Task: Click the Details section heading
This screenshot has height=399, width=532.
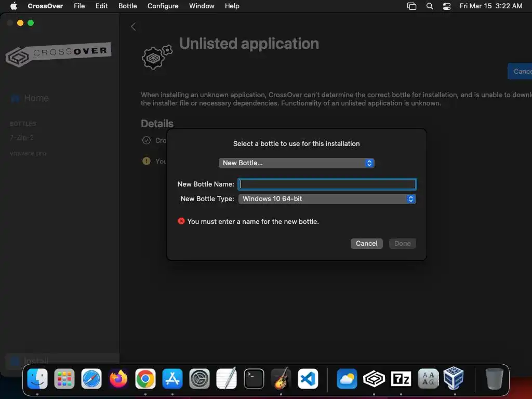Action: [x=157, y=124]
